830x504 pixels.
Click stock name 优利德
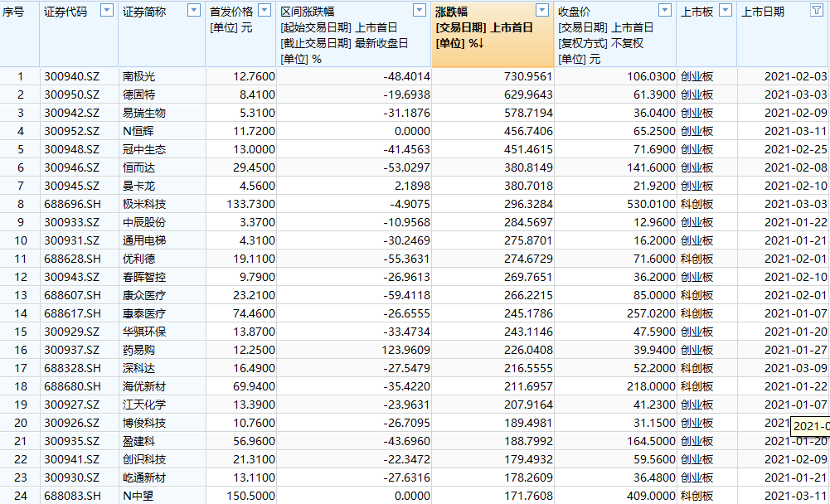139,259
